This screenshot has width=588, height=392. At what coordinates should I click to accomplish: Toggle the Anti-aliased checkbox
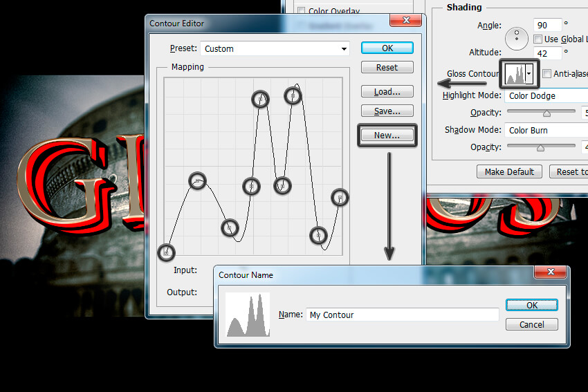click(546, 73)
